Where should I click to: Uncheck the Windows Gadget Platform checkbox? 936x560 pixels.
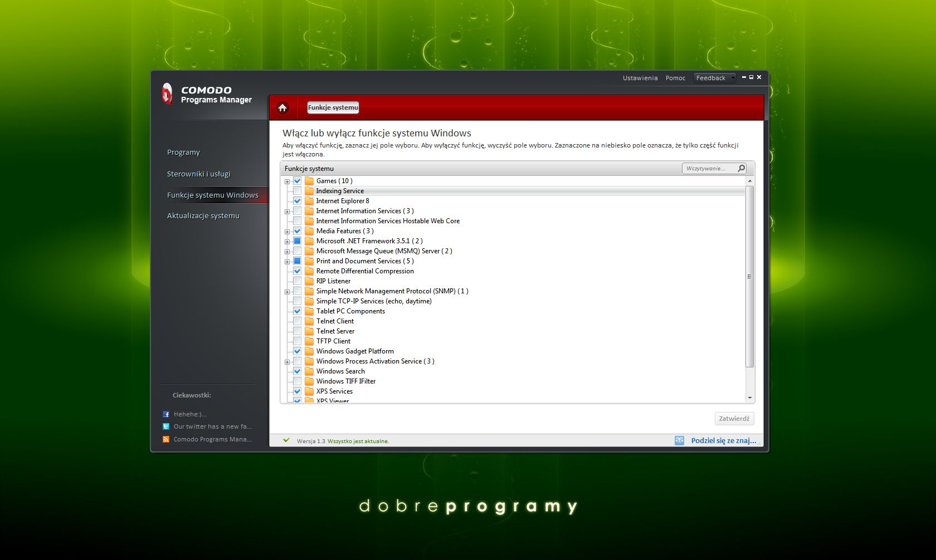point(298,351)
